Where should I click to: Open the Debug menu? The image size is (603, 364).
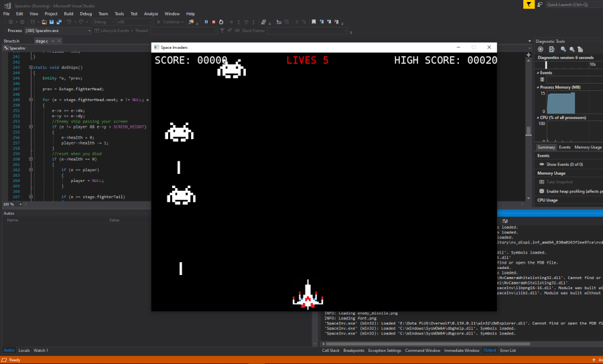point(86,14)
